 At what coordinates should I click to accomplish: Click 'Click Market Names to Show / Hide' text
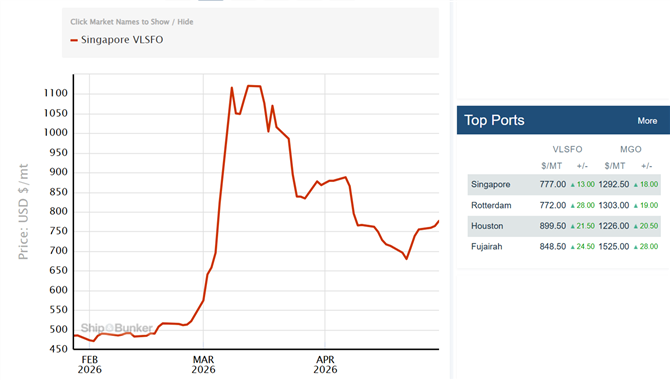(132, 22)
